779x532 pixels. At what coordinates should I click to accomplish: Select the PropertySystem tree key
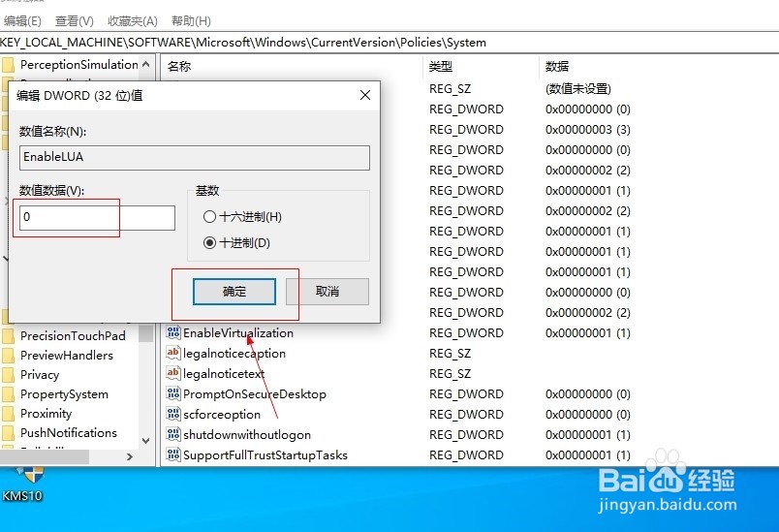coord(64,394)
